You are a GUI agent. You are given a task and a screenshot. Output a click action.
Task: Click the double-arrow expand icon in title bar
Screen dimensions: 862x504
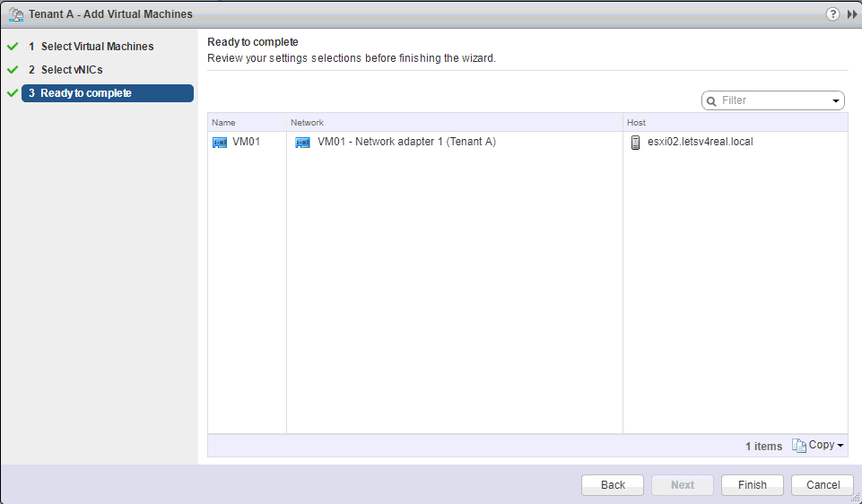(851, 14)
